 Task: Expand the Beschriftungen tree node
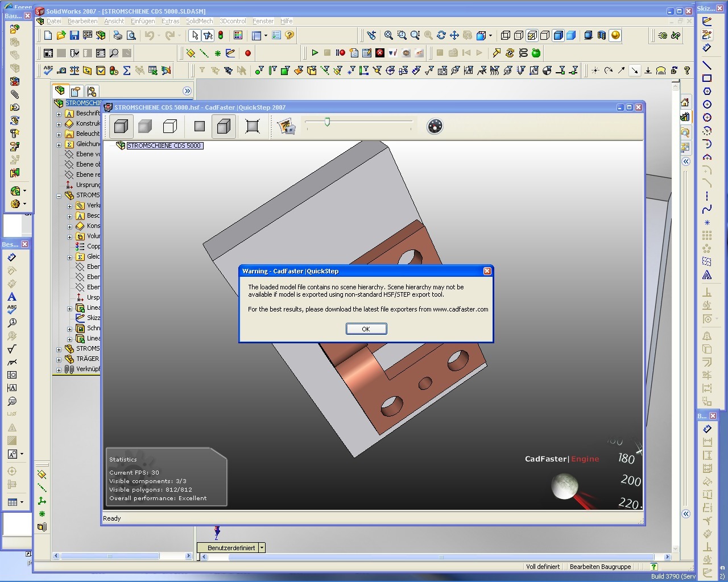click(x=59, y=114)
